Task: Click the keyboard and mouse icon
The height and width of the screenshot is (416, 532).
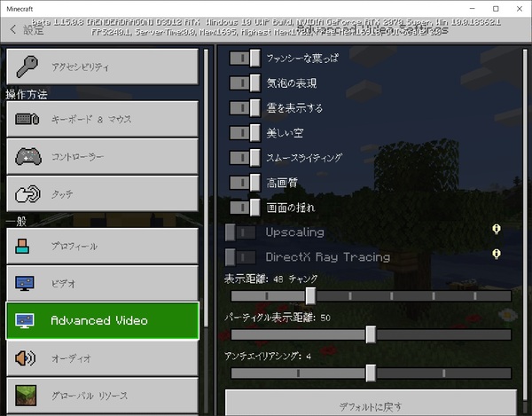Action: (27, 119)
